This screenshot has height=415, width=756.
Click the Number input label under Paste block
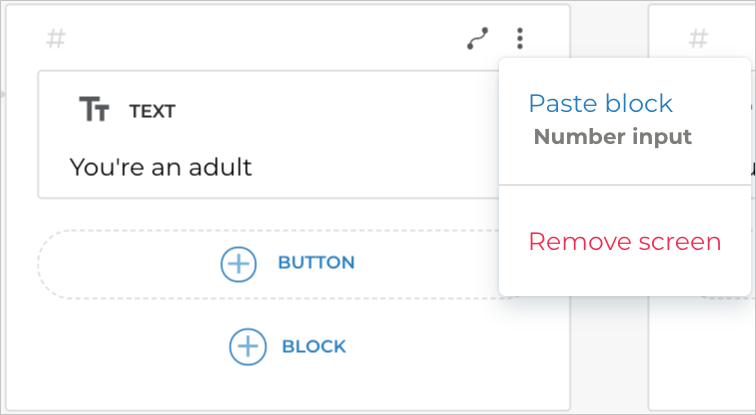612,137
